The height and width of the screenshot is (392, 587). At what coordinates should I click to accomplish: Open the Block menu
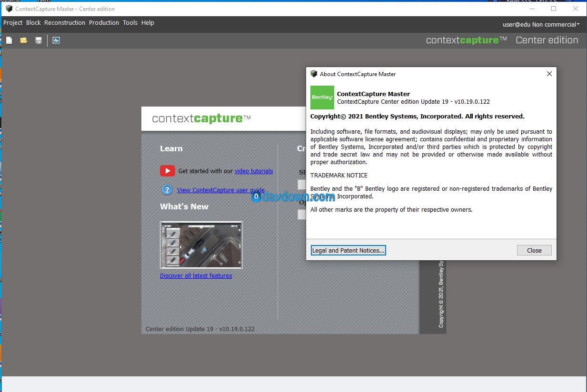pyautogui.click(x=33, y=23)
